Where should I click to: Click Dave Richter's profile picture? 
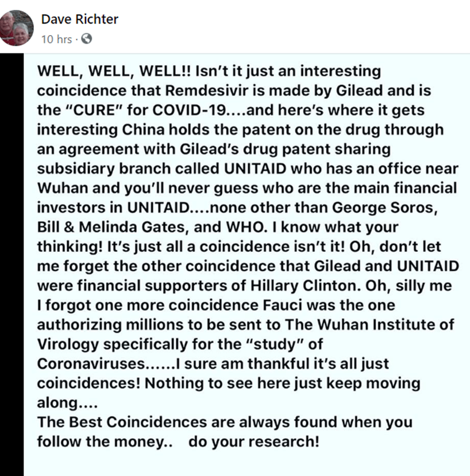(x=18, y=27)
